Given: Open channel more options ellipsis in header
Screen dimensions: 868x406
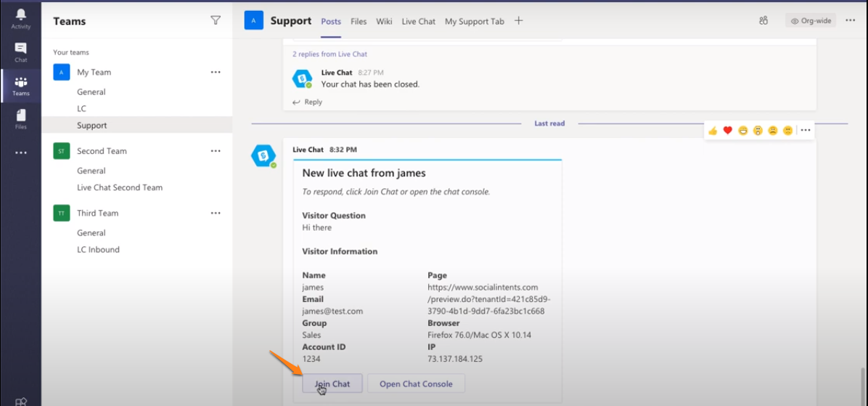Looking at the screenshot, I should point(851,20).
